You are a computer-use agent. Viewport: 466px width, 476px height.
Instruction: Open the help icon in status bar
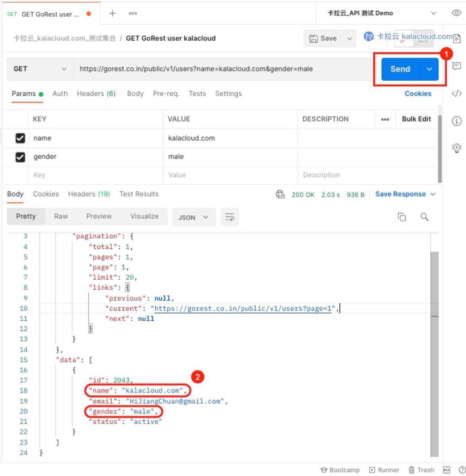click(x=462, y=470)
